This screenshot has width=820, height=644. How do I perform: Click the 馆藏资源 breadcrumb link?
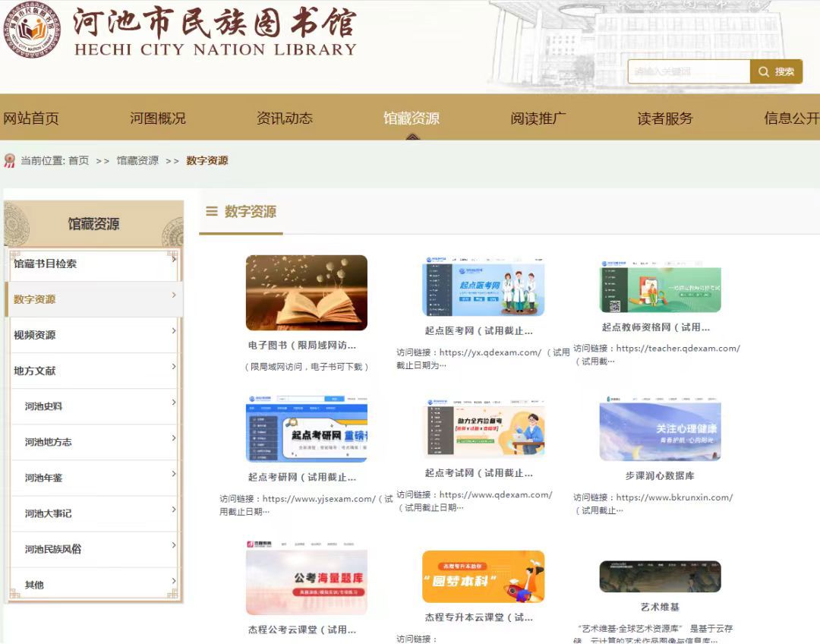tap(137, 161)
